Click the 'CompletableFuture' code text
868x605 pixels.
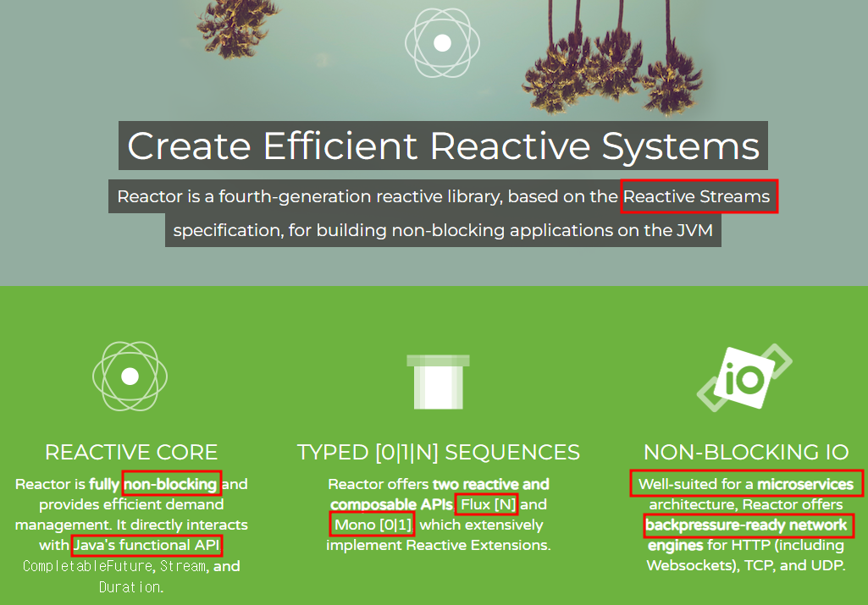point(87,566)
